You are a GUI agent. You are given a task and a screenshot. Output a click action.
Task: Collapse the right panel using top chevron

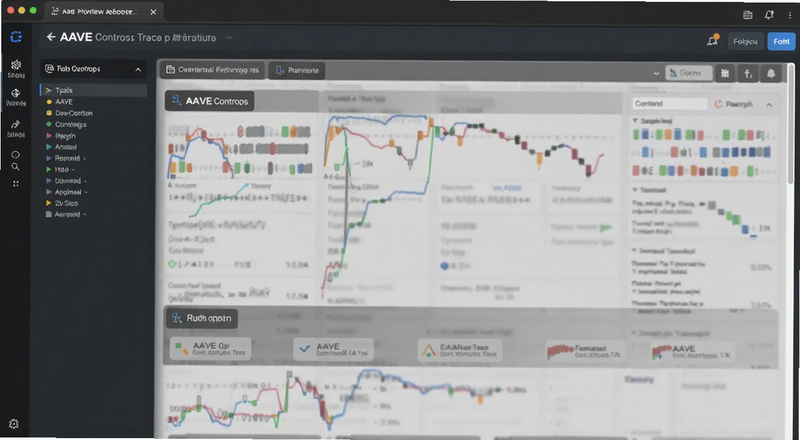(x=769, y=105)
